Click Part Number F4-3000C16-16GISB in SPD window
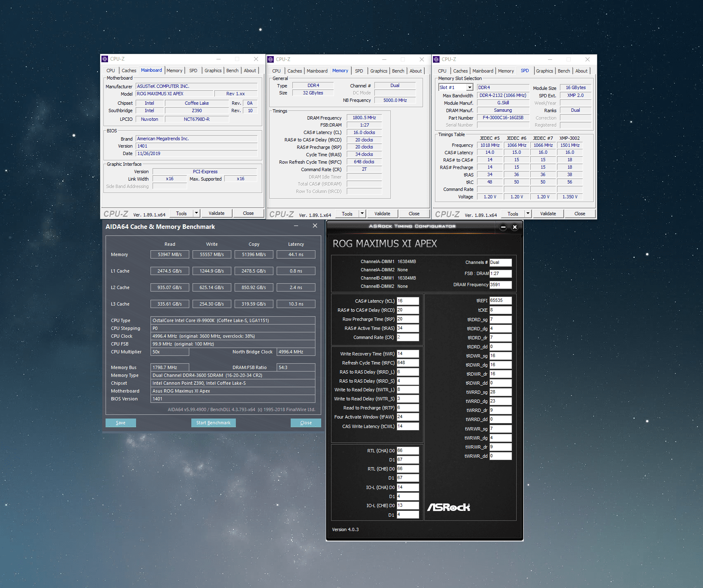 [x=503, y=118]
